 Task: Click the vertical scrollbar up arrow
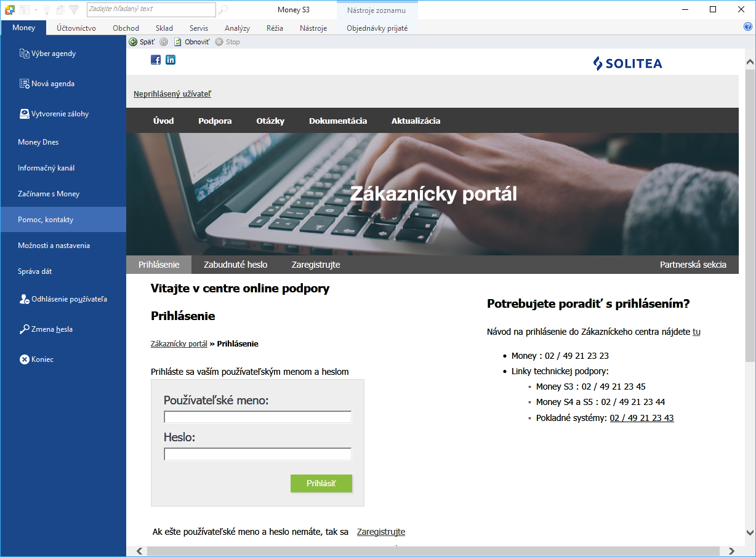click(x=750, y=62)
